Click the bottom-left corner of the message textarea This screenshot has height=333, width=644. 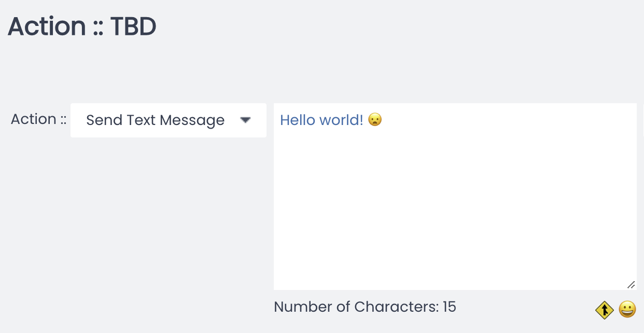[276, 287]
